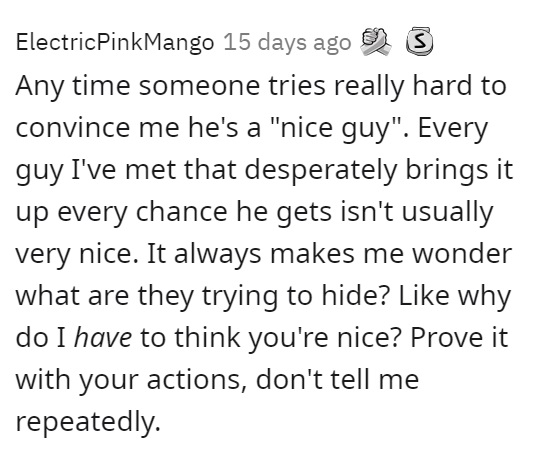Click the italicized word have
This screenshot has width=560, height=454.
click(x=103, y=337)
